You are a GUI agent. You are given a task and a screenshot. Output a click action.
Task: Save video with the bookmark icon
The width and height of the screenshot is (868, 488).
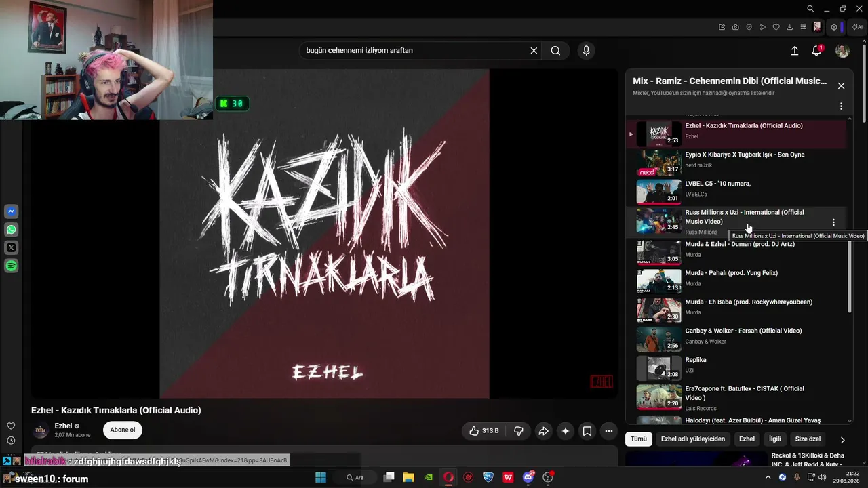coord(587,431)
